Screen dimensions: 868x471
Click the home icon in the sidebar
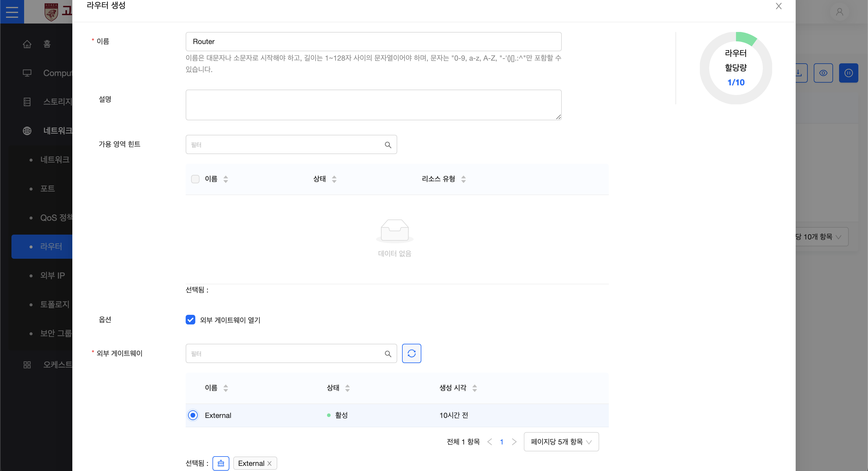coord(27,44)
